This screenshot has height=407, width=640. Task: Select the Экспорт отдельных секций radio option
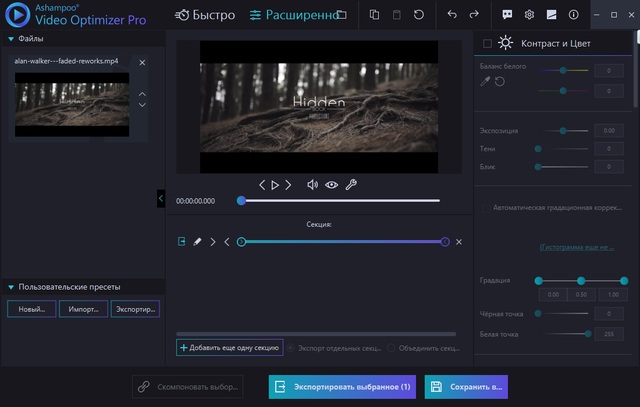[292, 348]
